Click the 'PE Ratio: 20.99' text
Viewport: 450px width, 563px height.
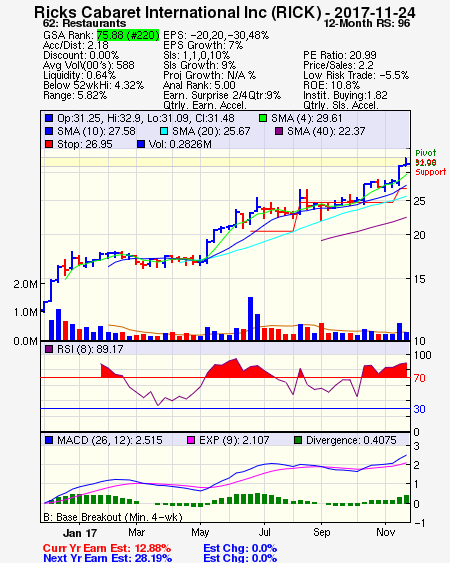tap(340, 55)
